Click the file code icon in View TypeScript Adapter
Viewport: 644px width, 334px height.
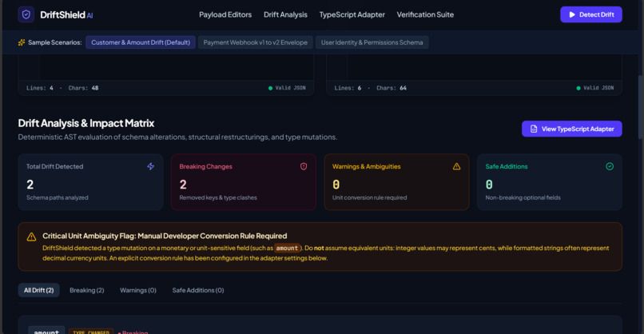[534, 129]
